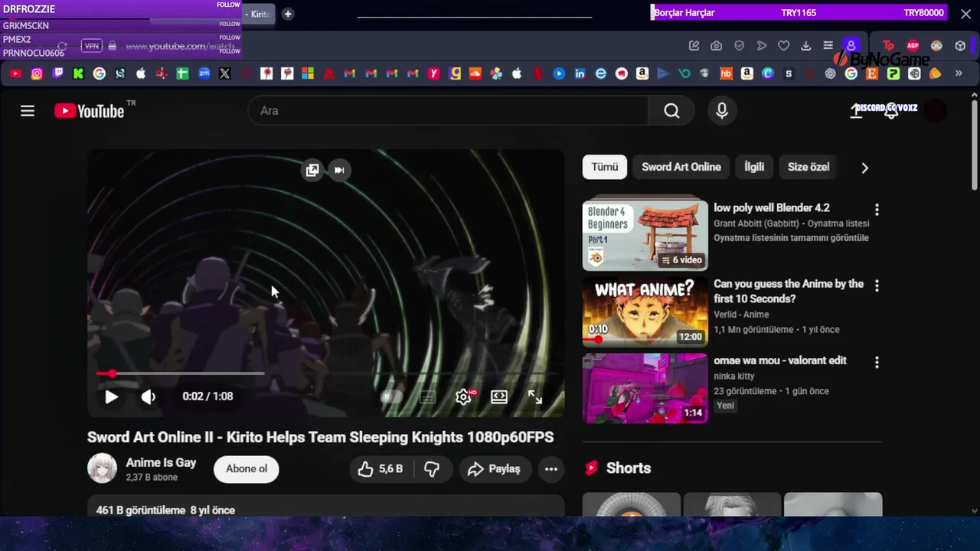Open the Netflix bookmark

coord(537,74)
